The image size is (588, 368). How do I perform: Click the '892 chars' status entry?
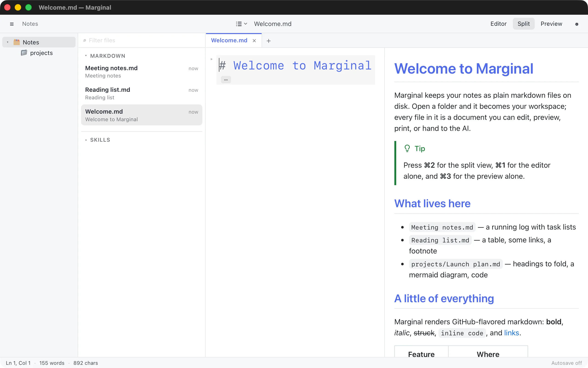(x=85, y=363)
